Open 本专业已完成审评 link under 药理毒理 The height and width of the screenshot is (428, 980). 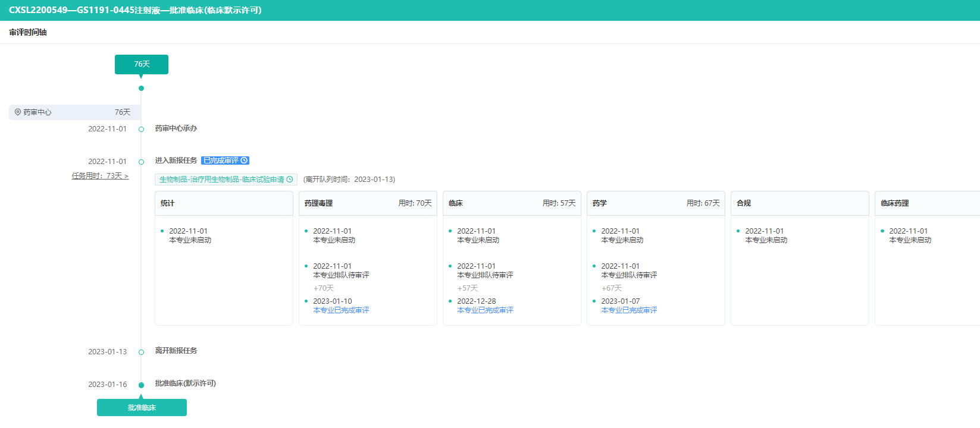coord(341,310)
